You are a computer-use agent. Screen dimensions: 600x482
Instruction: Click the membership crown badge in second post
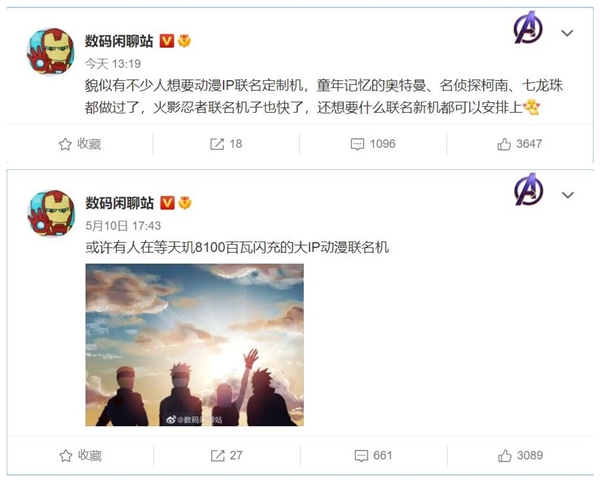click(185, 203)
